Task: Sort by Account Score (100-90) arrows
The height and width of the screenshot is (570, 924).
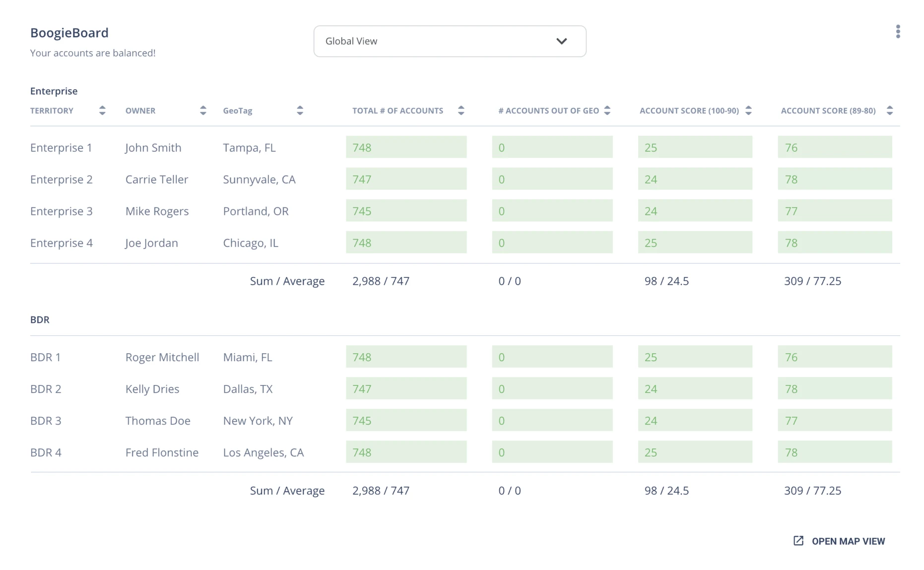Action: tap(748, 111)
